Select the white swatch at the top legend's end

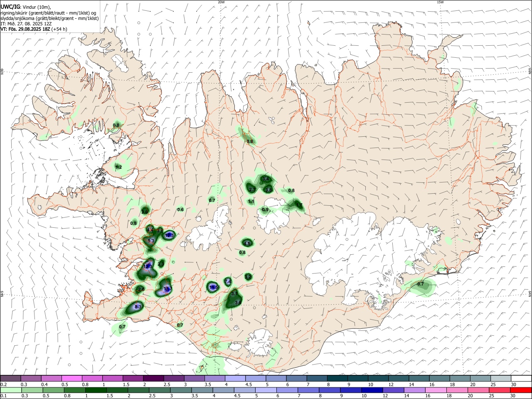tap(522, 379)
